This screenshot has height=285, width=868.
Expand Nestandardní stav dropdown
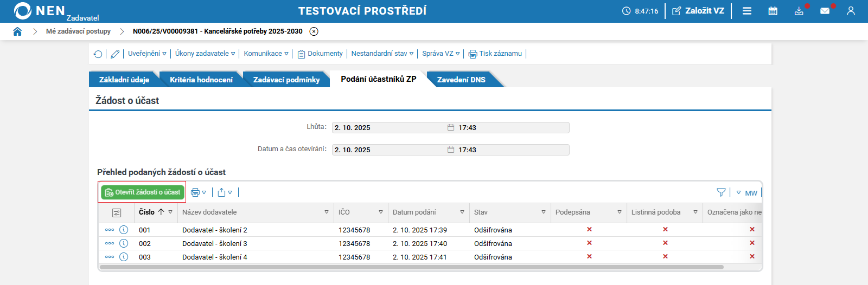click(382, 54)
